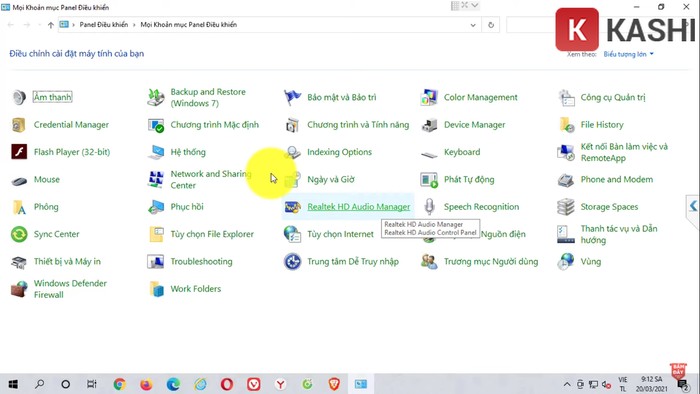Click the Realtek HD Audio Manager link text
This screenshot has width=700, height=394.
pos(358,207)
